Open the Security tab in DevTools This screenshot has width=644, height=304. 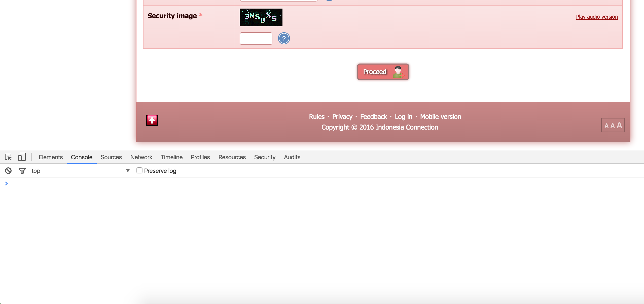coord(265,157)
